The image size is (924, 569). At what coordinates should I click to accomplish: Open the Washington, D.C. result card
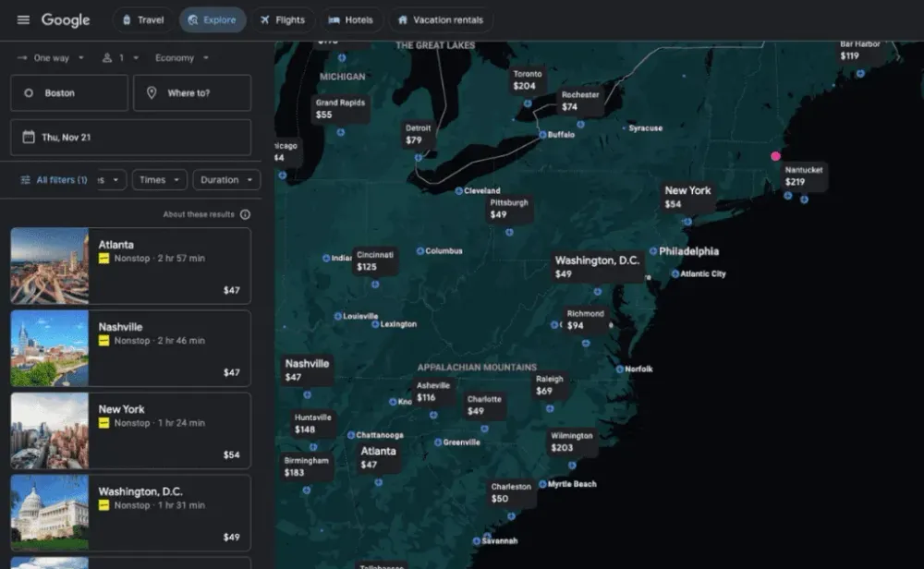[131, 513]
